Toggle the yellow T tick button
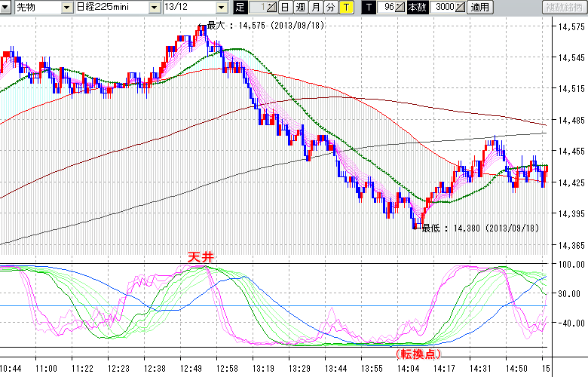The height and width of the screenshot is (377, 588). point(345,8)
